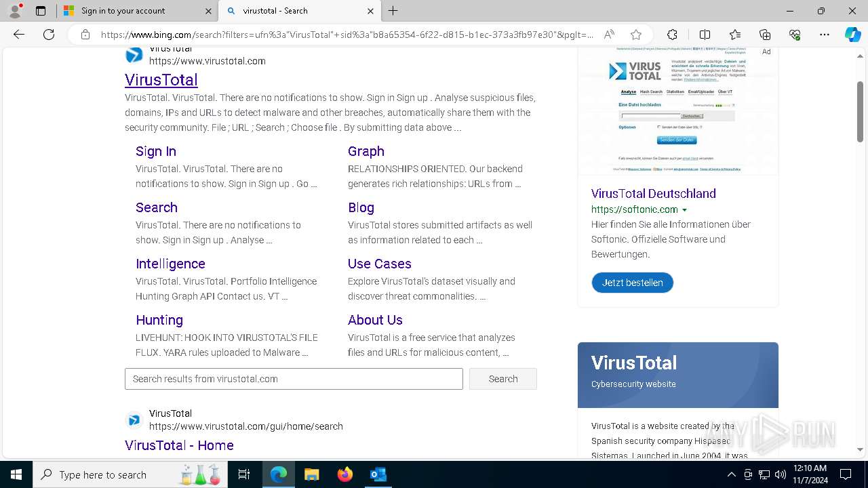Open the Hunting sitelink

pos(159,320)
